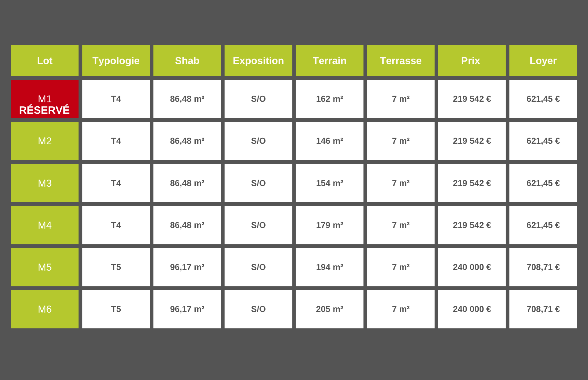Viewport: 588px width, 380px height.
Task: Select the Terrain column header
Action: tap(330, 61)
